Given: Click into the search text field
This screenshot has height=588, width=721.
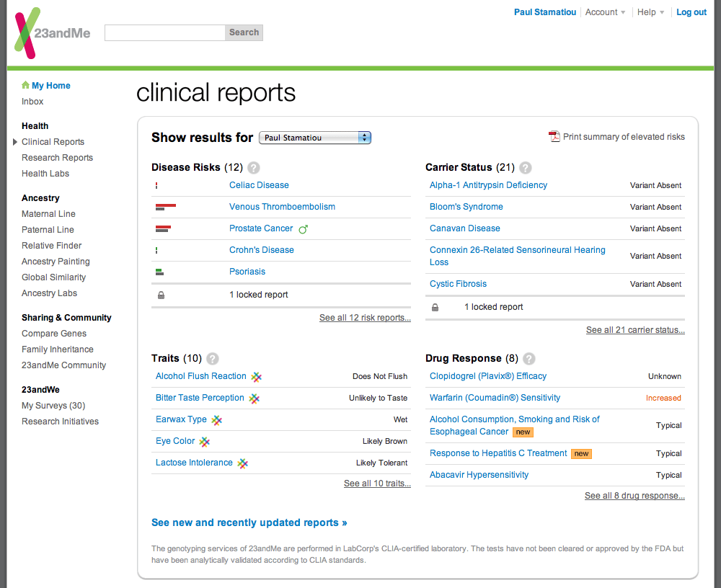Looking at the screenshot, I should click(x=165, y=32).
